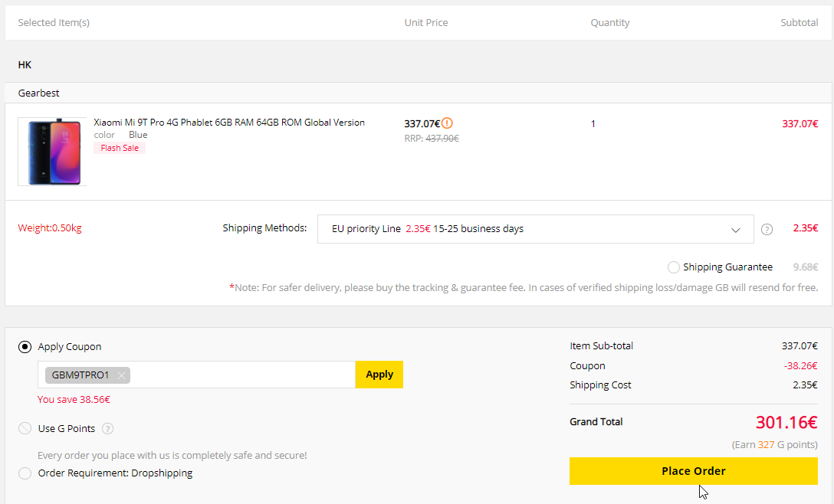834x504 pixels.
Task: Click the Flash Sale tag
Action: pos(120,148)
